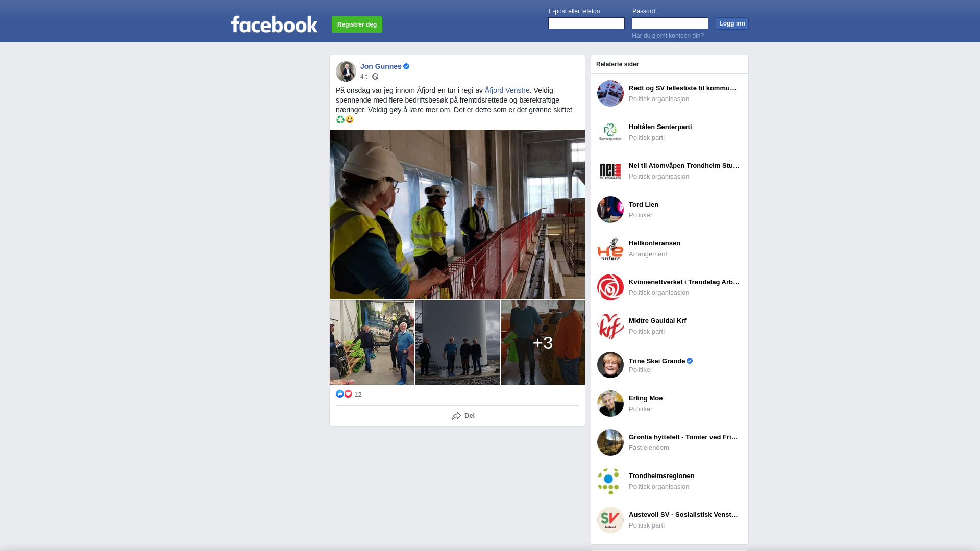Open the Åfjord Venstre link

point(507,90)
